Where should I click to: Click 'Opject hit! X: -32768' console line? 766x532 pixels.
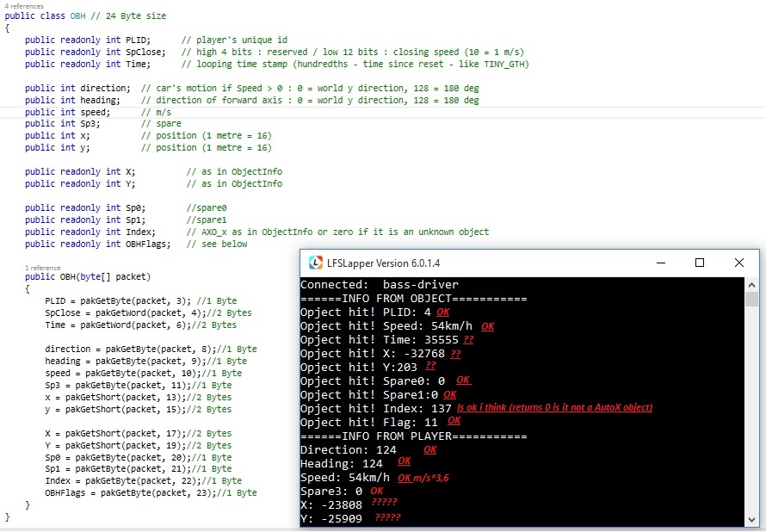373,353
